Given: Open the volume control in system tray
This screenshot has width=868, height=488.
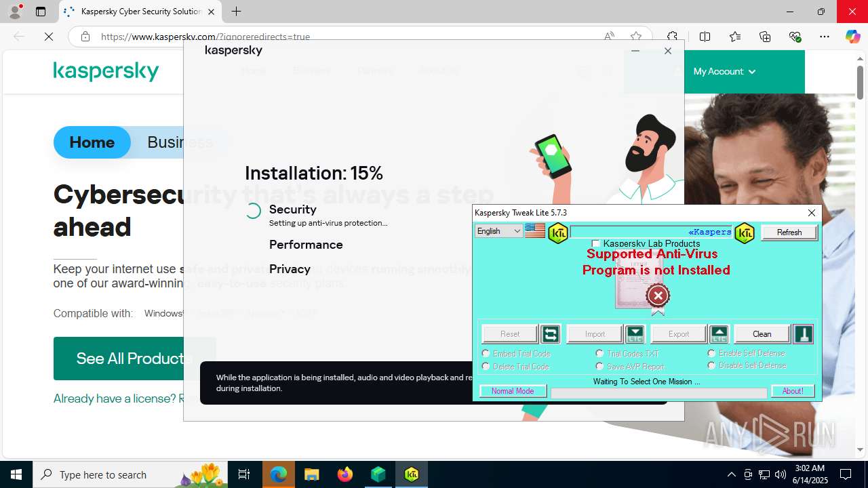Looking at the screenshot, I should 781,474.
